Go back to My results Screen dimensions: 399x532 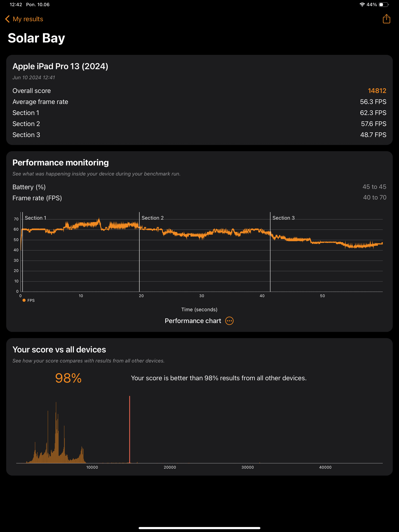coord(28,19)
